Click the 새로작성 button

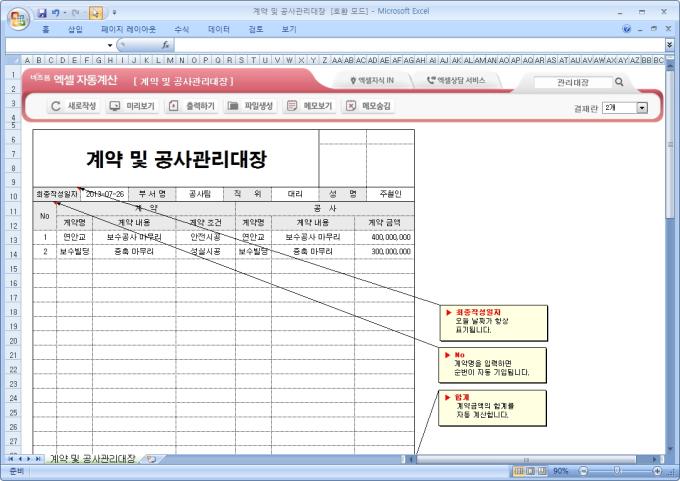pyautogui.click(x=73, y=106)
